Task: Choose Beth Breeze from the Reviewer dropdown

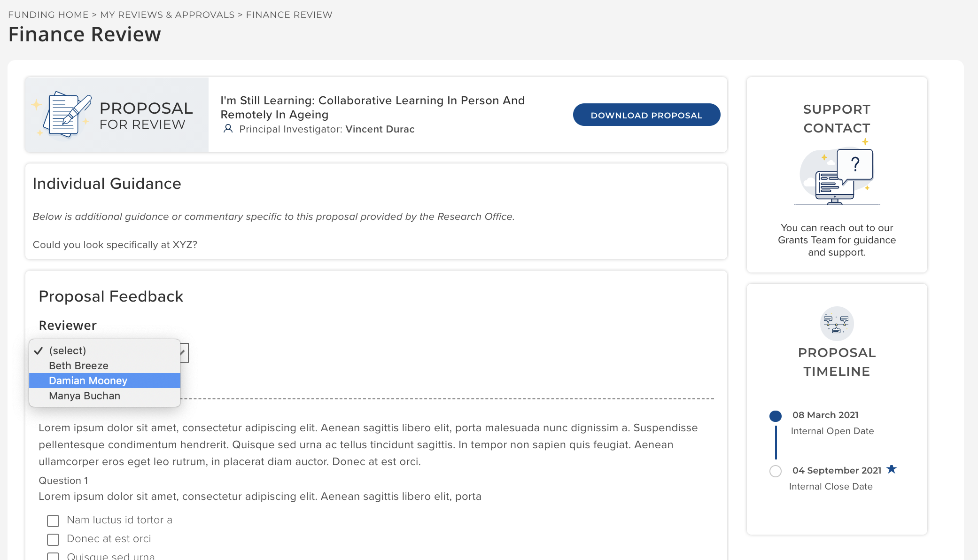Action: pos(78,366)
